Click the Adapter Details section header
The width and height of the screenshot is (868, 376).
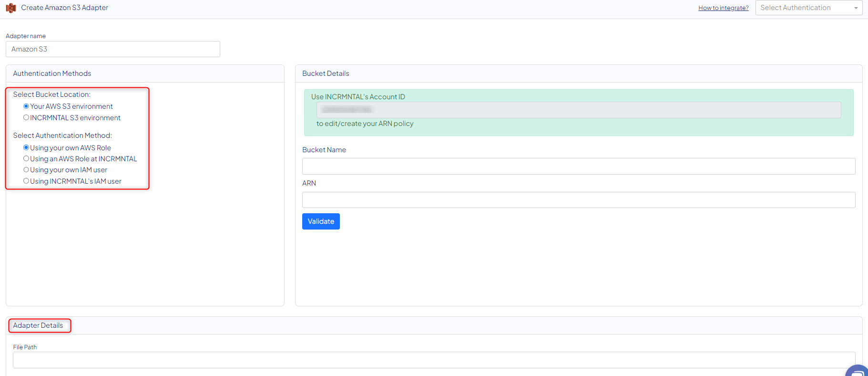click(38, 325)
